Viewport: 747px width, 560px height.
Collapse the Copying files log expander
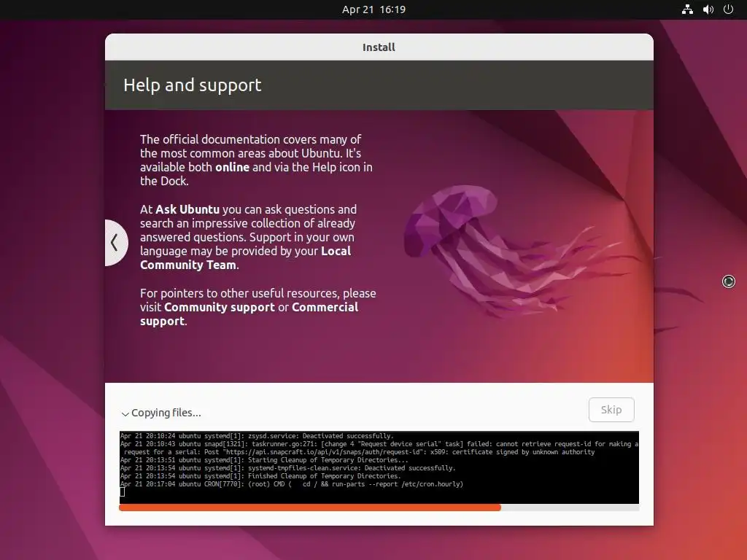point(125,414)
